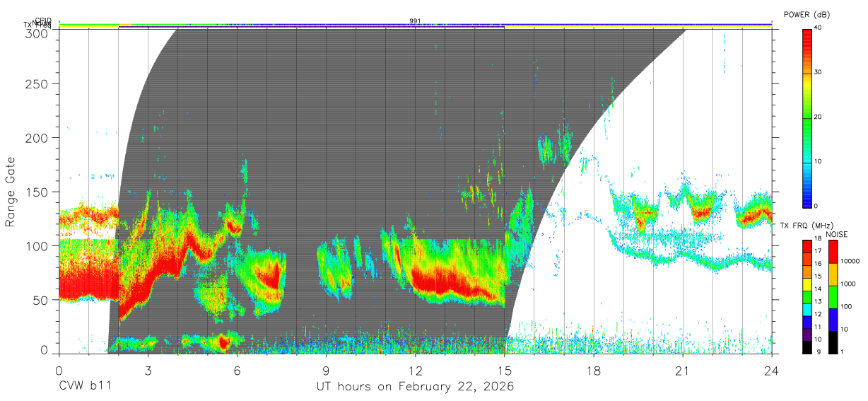Click the orange NOISE swatch between 1000 and 10000
Viewport: 868px width, 401px height.
point(833,274)
